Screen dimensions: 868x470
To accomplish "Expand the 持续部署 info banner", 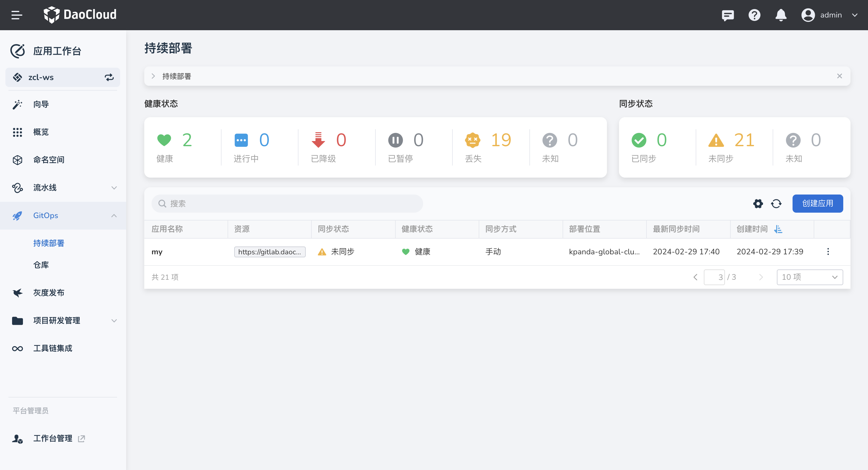I will tap(153, 76).
